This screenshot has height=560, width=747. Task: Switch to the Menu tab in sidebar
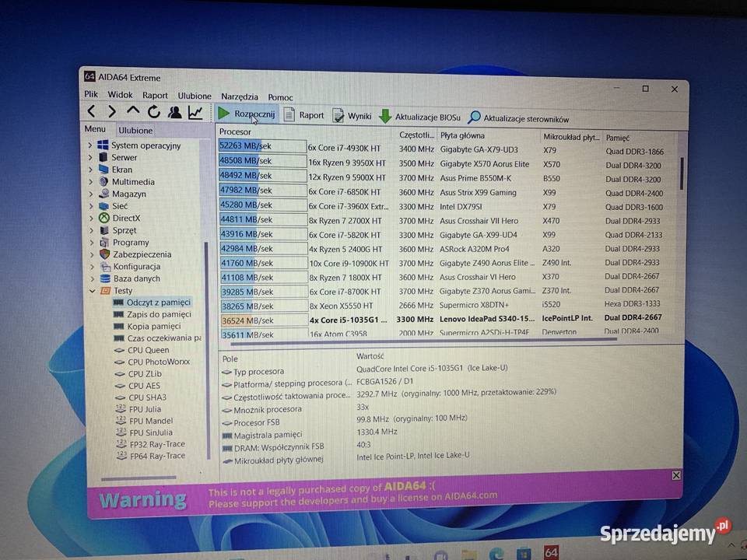pyautogui.click(x=95, y=128)
